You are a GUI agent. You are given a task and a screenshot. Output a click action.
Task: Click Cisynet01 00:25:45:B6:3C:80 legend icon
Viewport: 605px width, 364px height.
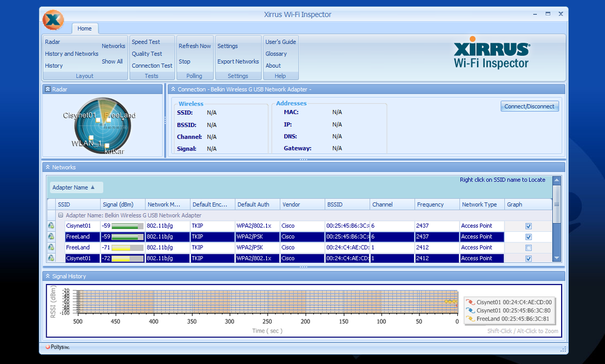point(470,311)
